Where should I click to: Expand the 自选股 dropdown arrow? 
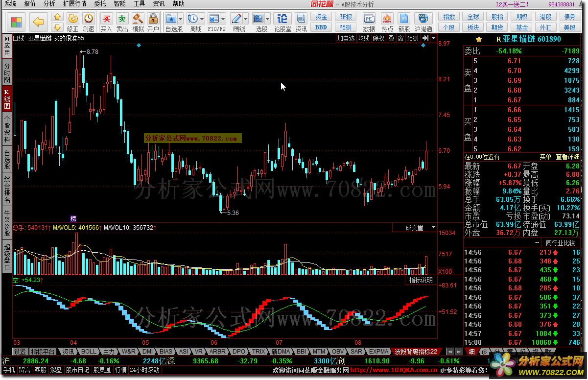click(x=181, y=19)
